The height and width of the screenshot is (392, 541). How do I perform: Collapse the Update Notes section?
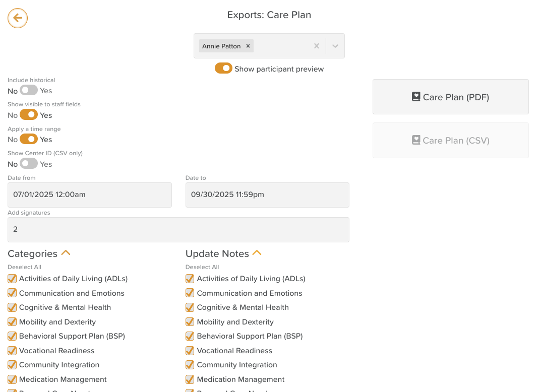(x=257, y=253)
